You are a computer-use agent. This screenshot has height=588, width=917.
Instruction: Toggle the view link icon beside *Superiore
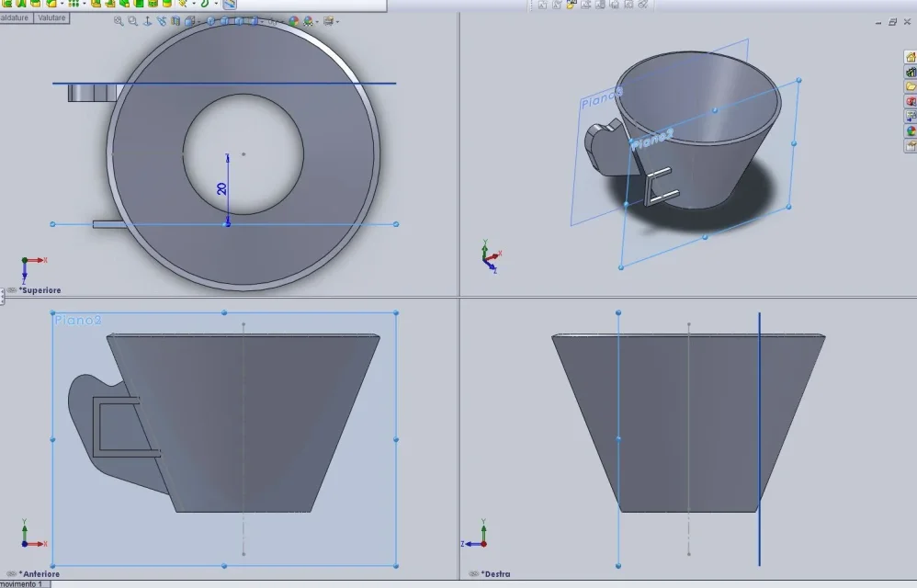(x=11, y=290)
